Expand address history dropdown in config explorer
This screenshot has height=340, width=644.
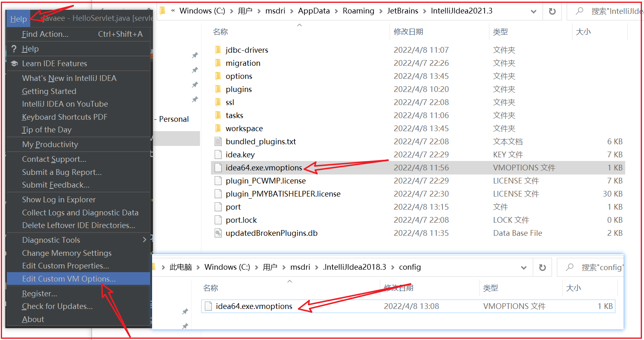pyautogui.click(x=524, y=268)
